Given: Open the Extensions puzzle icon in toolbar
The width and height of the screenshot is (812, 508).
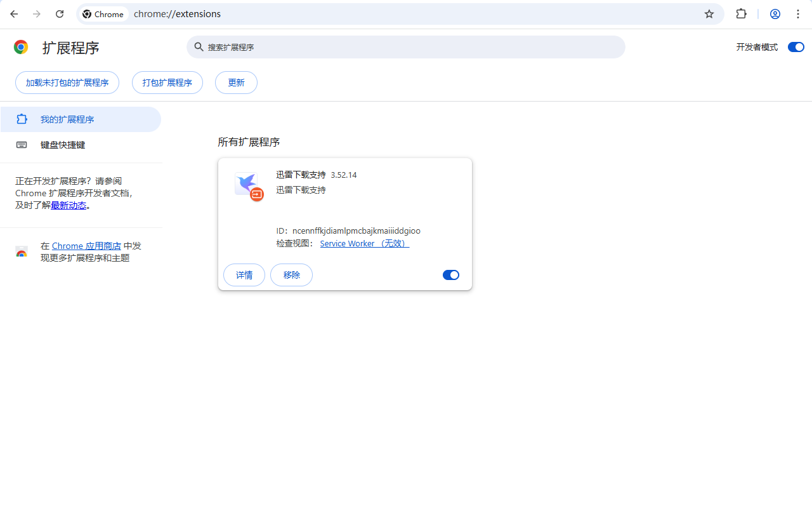Looking at the screenshot, I should coord(741,14).
